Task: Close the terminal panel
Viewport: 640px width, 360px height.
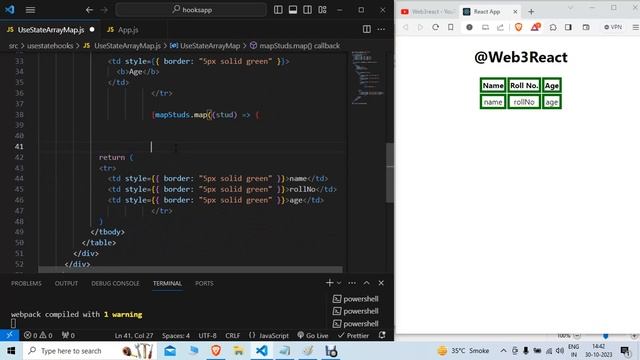Action: click(381, 283)
